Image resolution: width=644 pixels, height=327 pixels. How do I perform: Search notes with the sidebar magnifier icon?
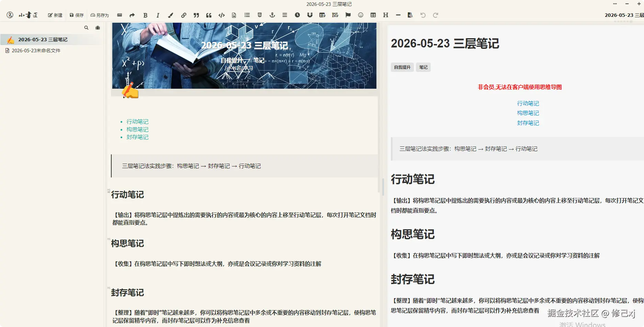pyautogui.click(x=87, y=28)
